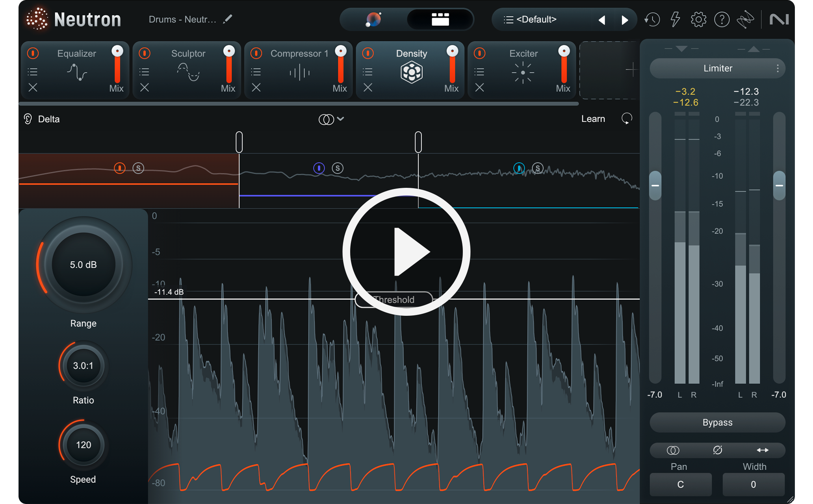Click the reset circular arrow beside Learn
Screen dimensions: 813x504
pyautogui.click(x=627, y=119)
